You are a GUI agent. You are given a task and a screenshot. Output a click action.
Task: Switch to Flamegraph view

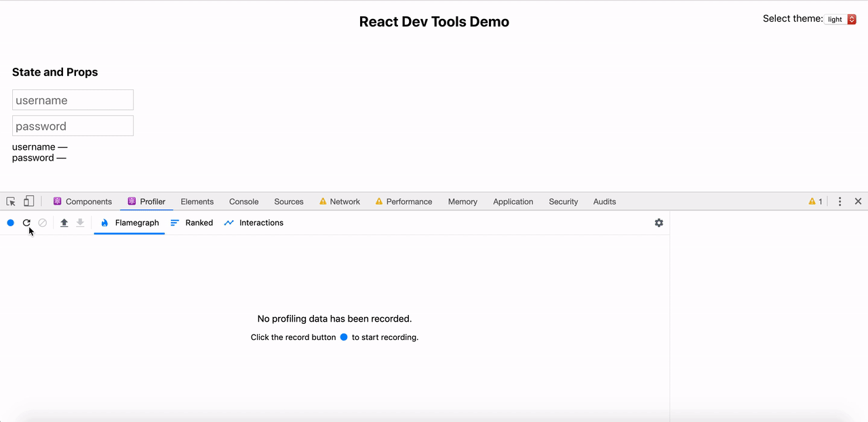pyautogui.click(x=130, y=223)
